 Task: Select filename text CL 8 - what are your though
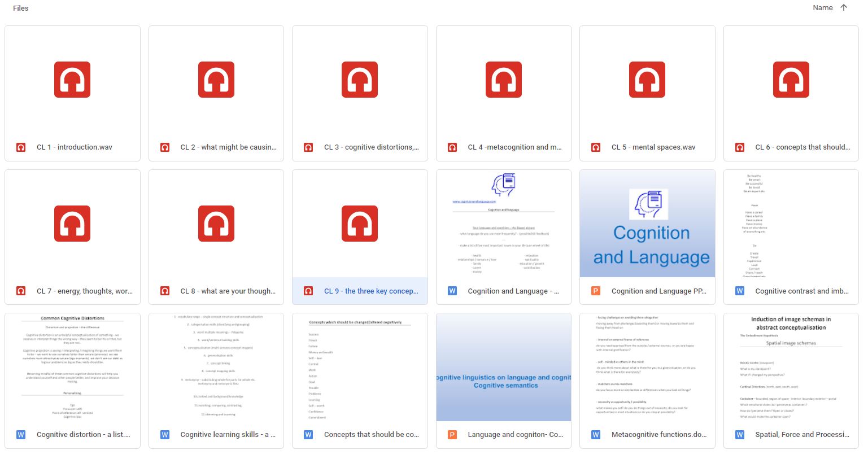click(x=228, y=291)
